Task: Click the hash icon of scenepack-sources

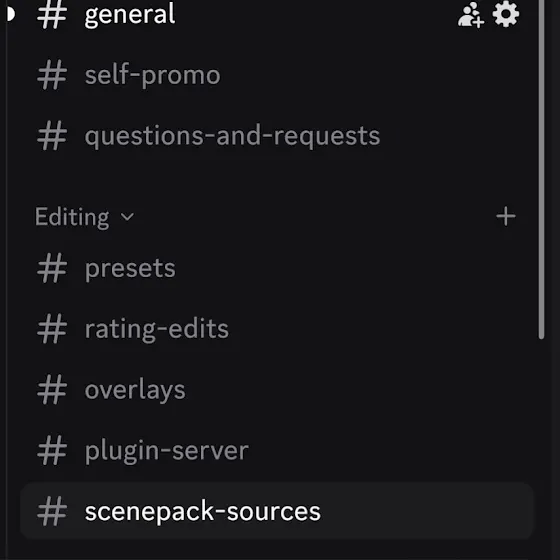Action: click(x=52, y=511)
